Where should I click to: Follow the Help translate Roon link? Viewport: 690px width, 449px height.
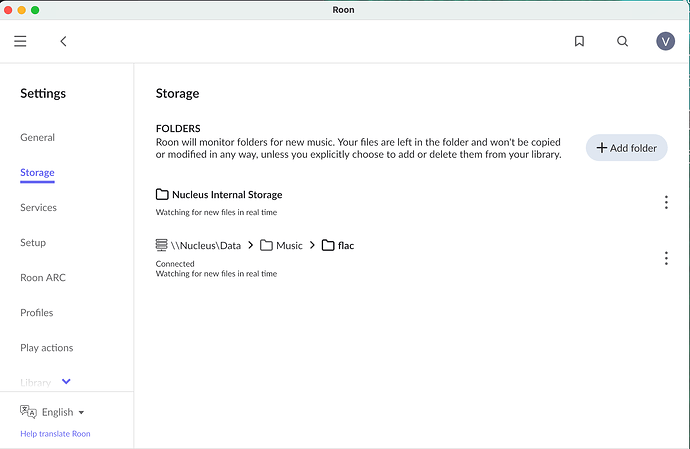55,434
